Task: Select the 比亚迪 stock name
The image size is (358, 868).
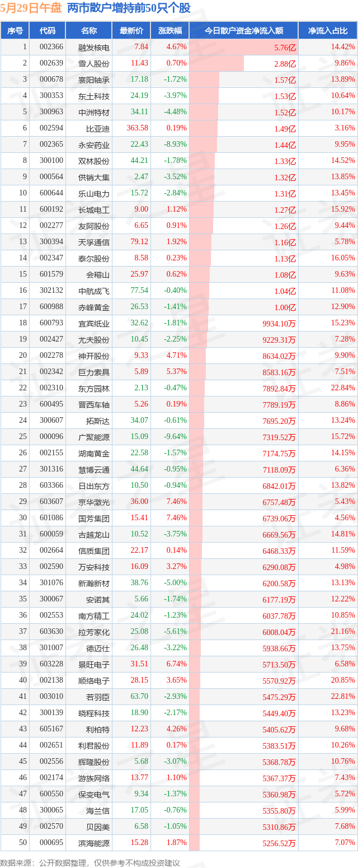Action: (98, 129)
